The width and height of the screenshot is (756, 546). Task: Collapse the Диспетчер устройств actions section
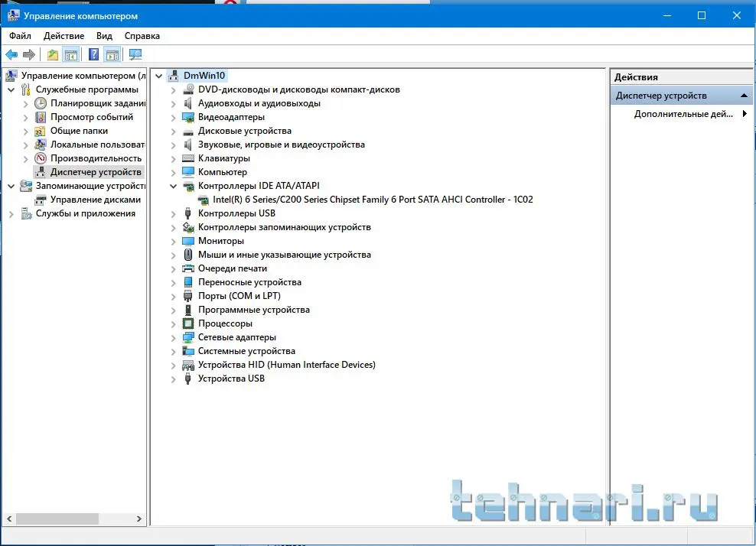744,96
